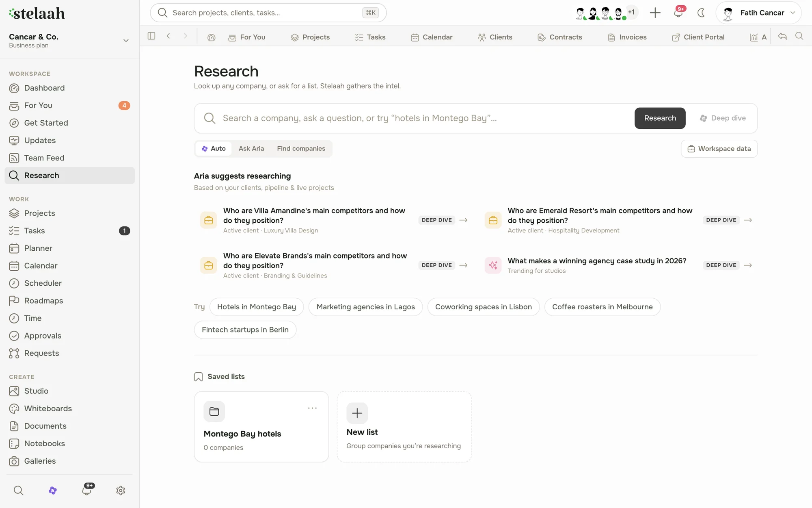Open Planner in the sidebar

pyautogui.click(x=69, y=248)
